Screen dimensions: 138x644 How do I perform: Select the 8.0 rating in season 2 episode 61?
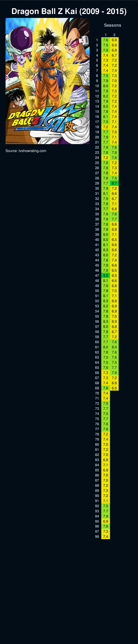tap(114, 347)
